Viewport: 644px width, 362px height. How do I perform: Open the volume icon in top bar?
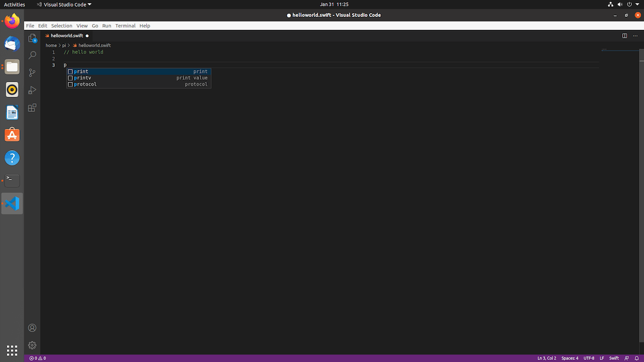click(x=620, y=5)
